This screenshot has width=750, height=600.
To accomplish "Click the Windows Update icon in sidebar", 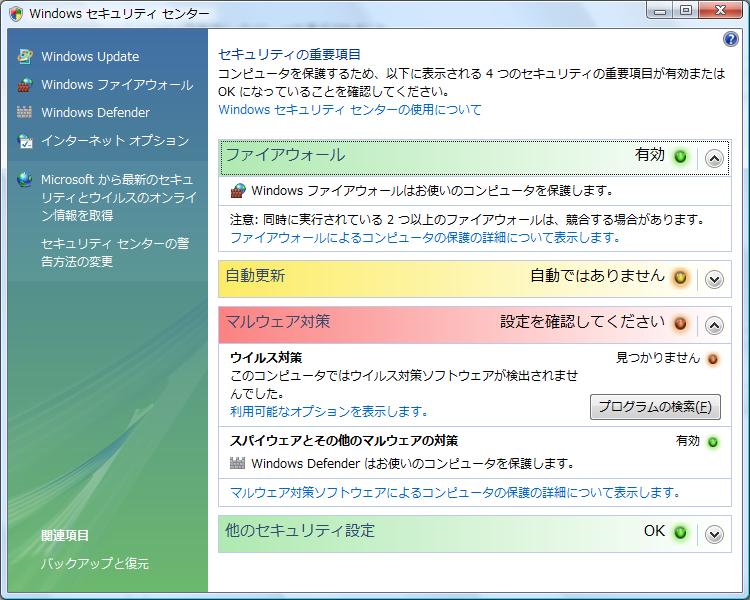I will (24, 56).
